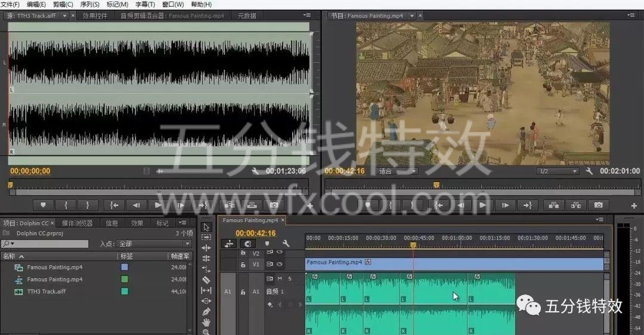Screen dimensions: 644x335
Task: Select the Famous Painting.mp4 video clip on V1
Action: pos(454,264)
